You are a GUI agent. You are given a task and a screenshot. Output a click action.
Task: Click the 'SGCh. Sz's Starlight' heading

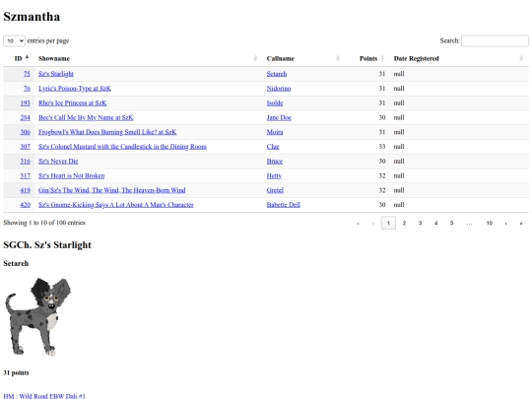click(47, 245)
